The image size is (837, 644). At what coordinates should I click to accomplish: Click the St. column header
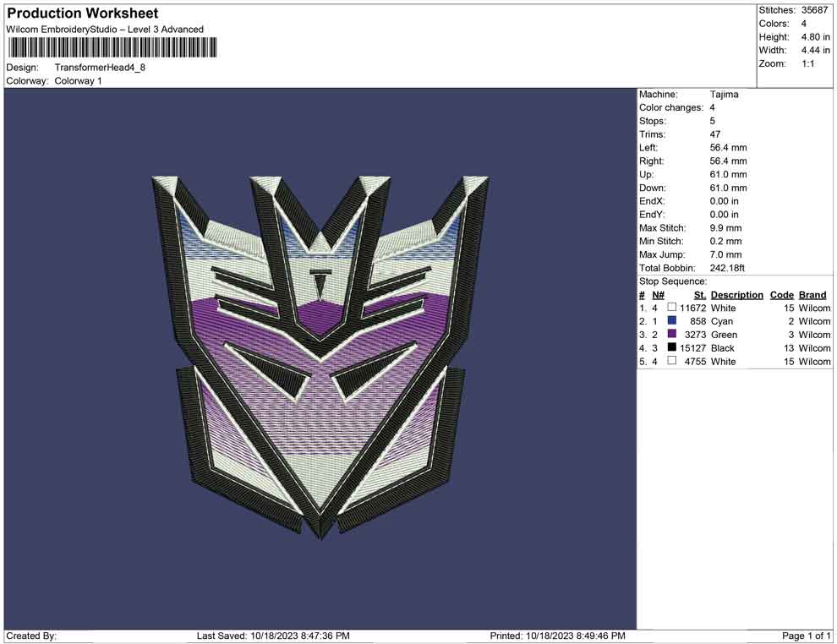pos(700,295)
